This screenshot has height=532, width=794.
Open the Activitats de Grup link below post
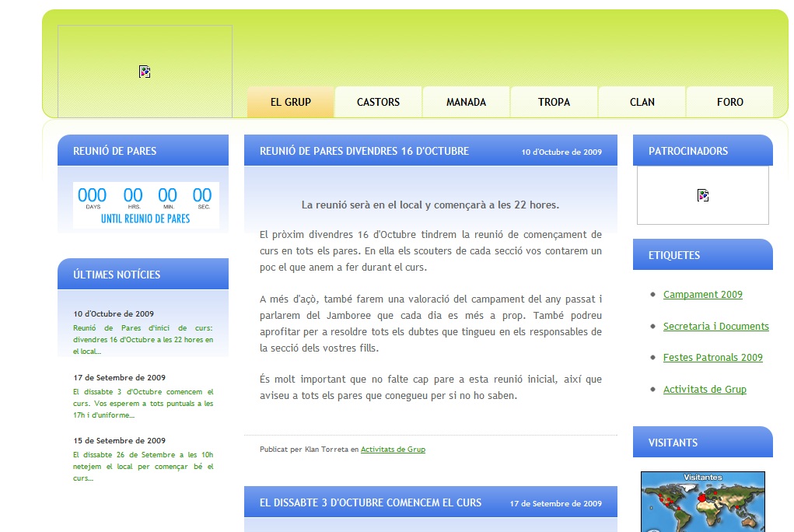[x=393, y=449]
